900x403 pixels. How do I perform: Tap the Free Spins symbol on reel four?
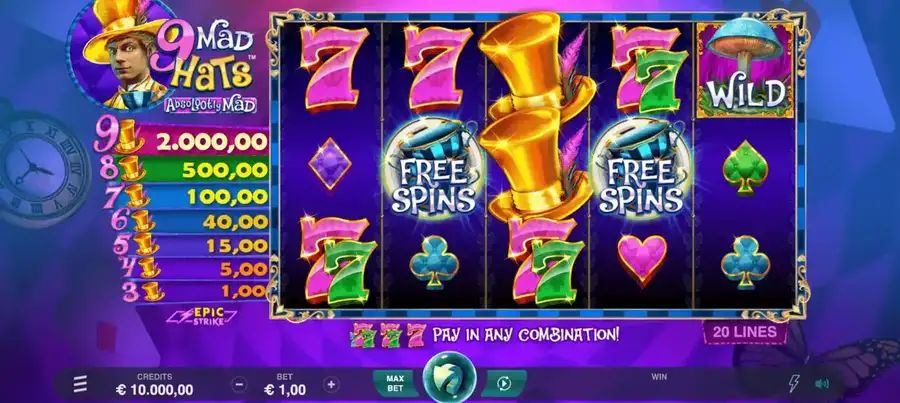[x=641, y=169]
